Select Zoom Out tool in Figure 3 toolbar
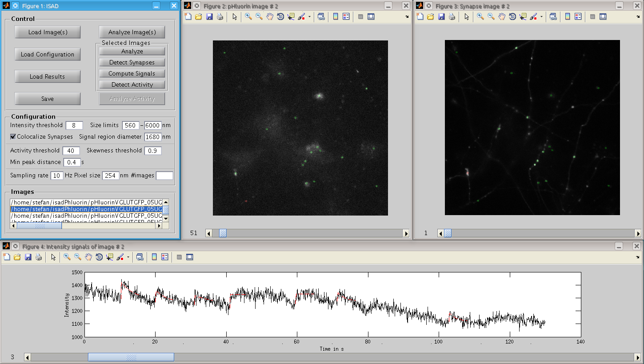Viewport: 644px width, 364px height. (491, 17)
